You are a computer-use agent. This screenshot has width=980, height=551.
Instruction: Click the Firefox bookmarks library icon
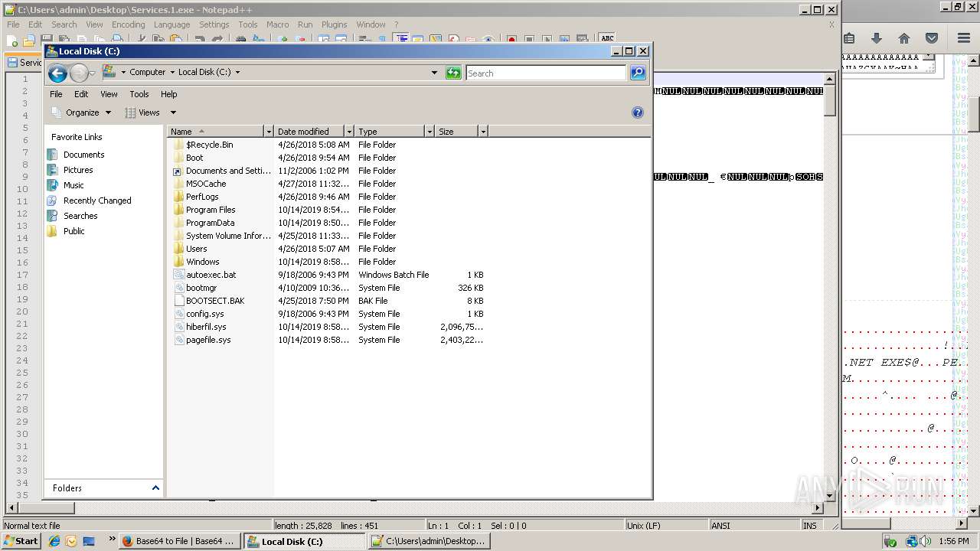click(849, 38)
